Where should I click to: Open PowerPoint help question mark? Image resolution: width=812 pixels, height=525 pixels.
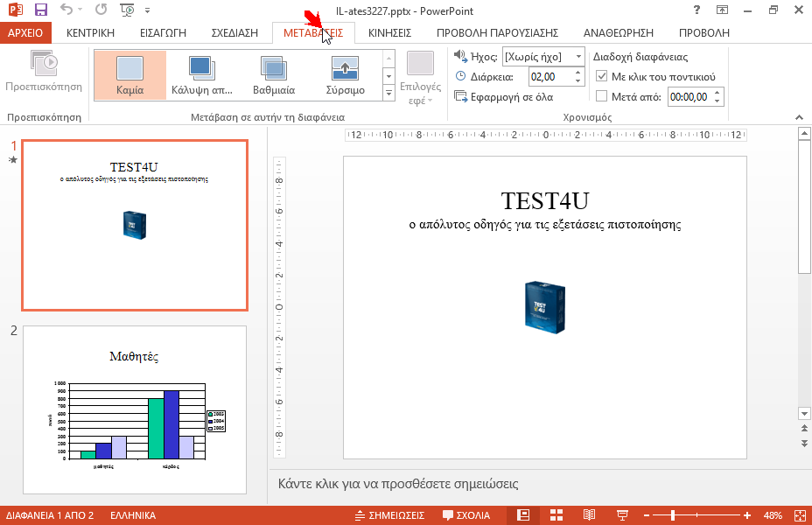pos(696,10)
